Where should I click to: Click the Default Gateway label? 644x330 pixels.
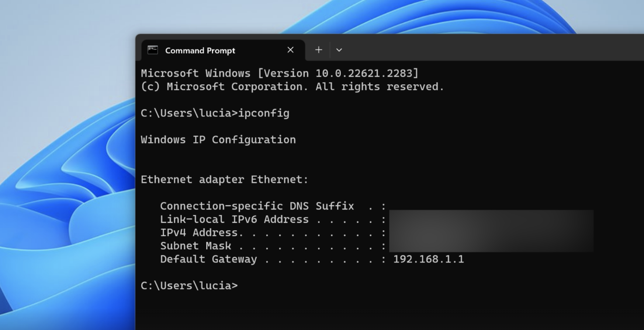point(208,259)
